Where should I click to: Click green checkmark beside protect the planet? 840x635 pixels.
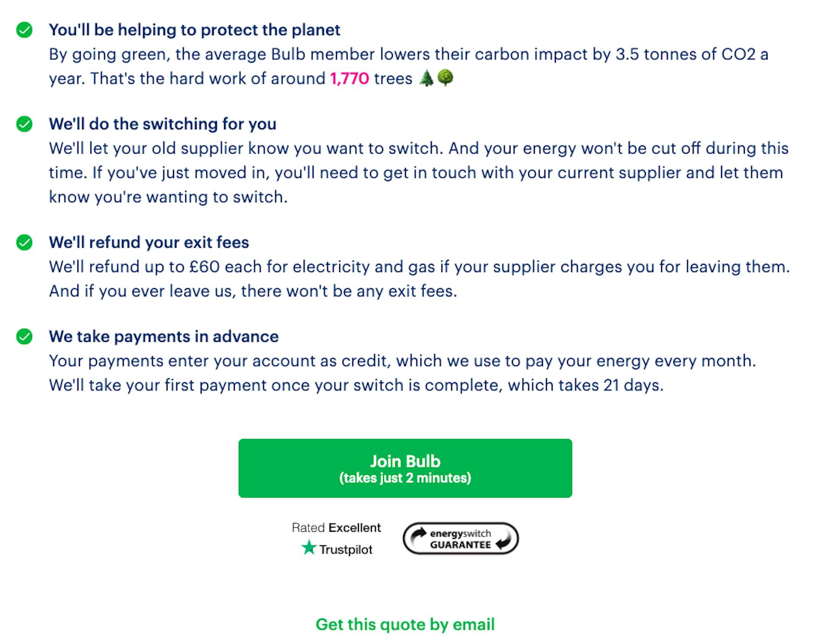(24, 30)
